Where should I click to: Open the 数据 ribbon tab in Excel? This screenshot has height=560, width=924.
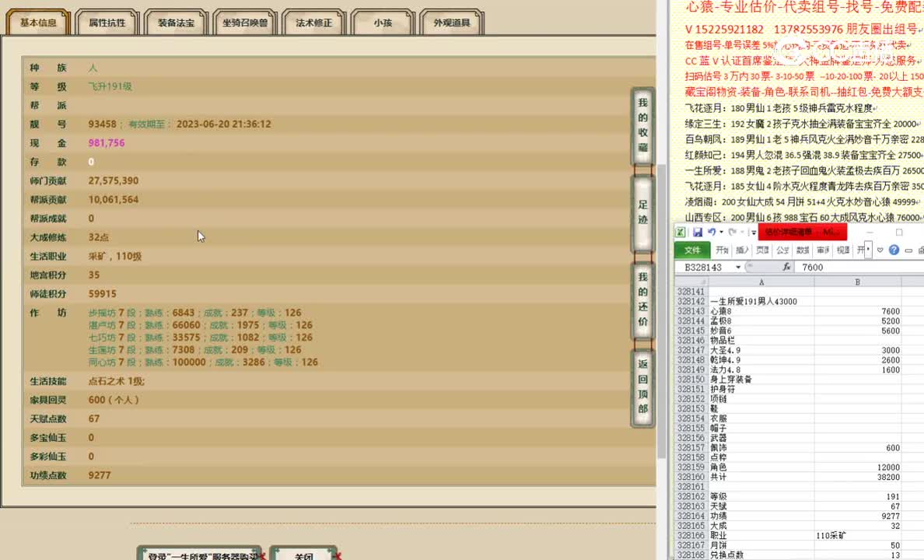pyautogui.click(x=802, y=250)
